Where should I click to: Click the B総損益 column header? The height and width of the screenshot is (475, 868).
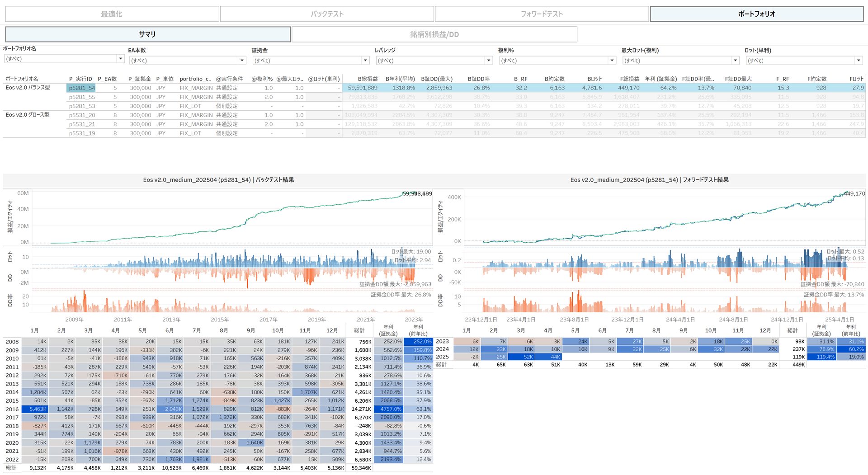[x=367, y=79]
